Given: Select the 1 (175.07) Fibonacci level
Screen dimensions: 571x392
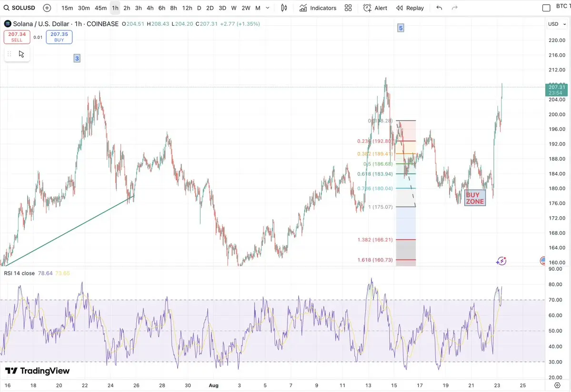Looking at the screenshot, I should tap(381, 207).
